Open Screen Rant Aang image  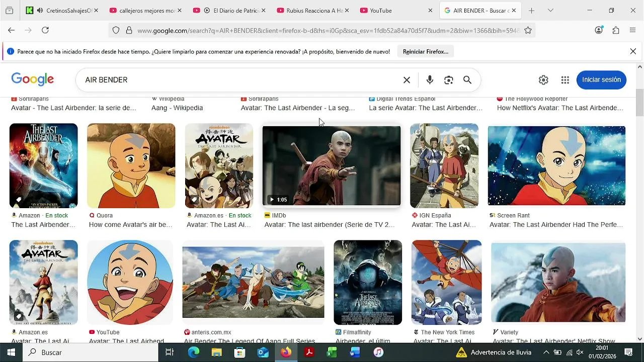click(556, 166)
